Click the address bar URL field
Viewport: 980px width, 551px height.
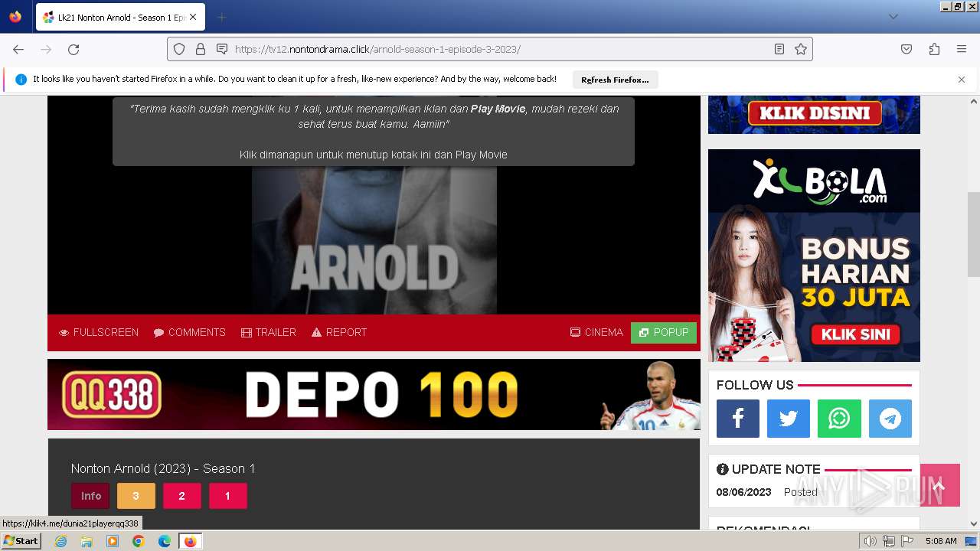click(490, 49)
